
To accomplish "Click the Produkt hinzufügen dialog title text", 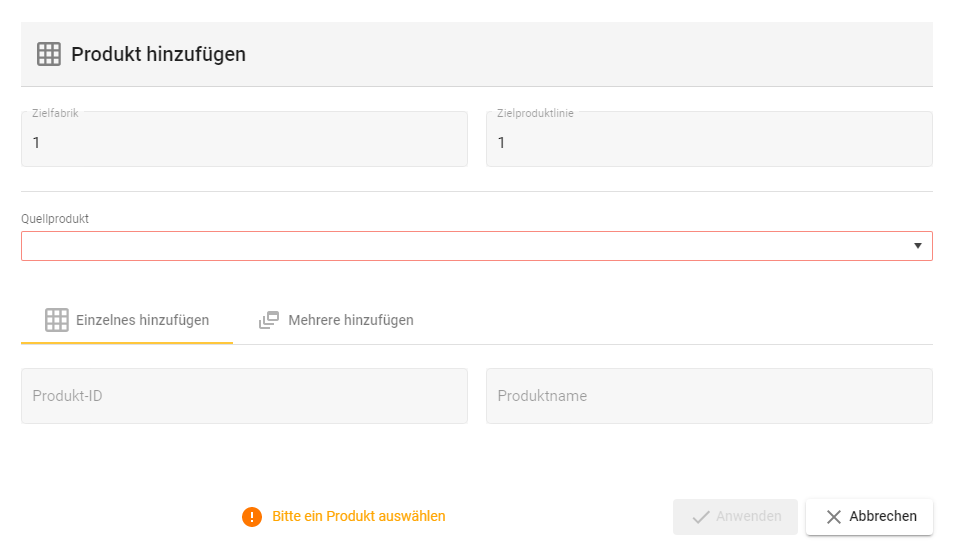I will point(158,54).
